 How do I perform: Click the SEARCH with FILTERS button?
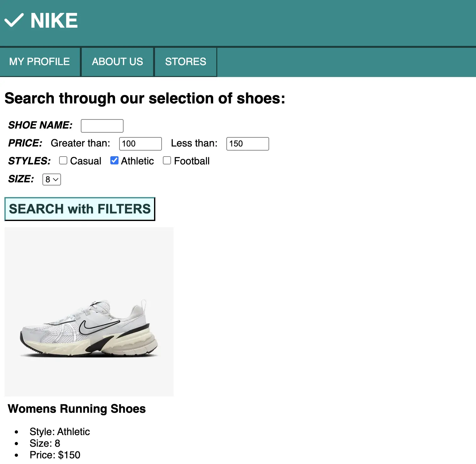(x=80, y=209)
